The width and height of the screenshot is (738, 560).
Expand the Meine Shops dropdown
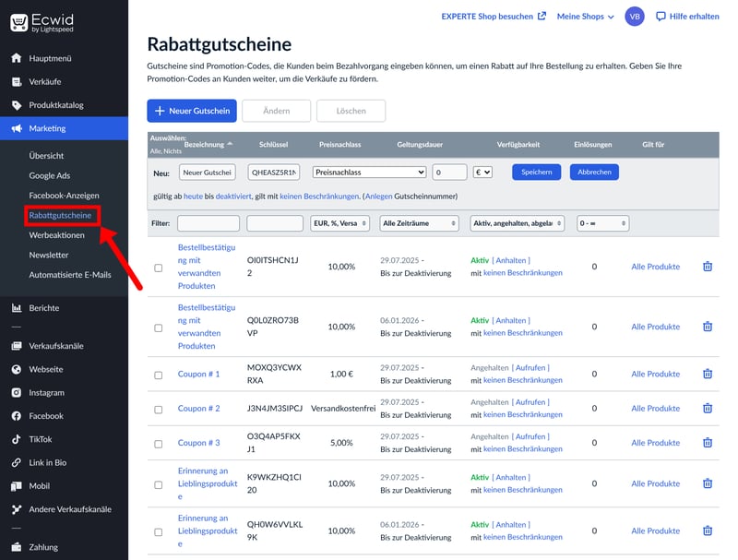pyautogui.click(x=585, y=17)
